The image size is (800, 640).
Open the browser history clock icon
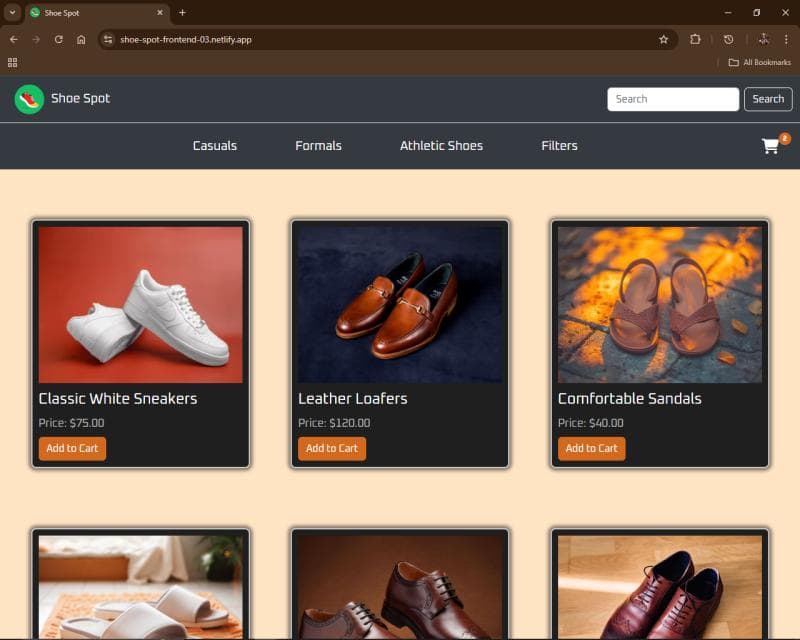729,39
